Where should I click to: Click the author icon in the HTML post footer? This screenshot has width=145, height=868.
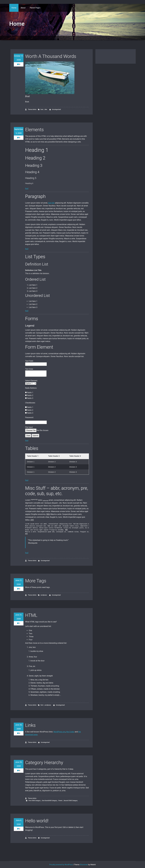click(26, 705)
